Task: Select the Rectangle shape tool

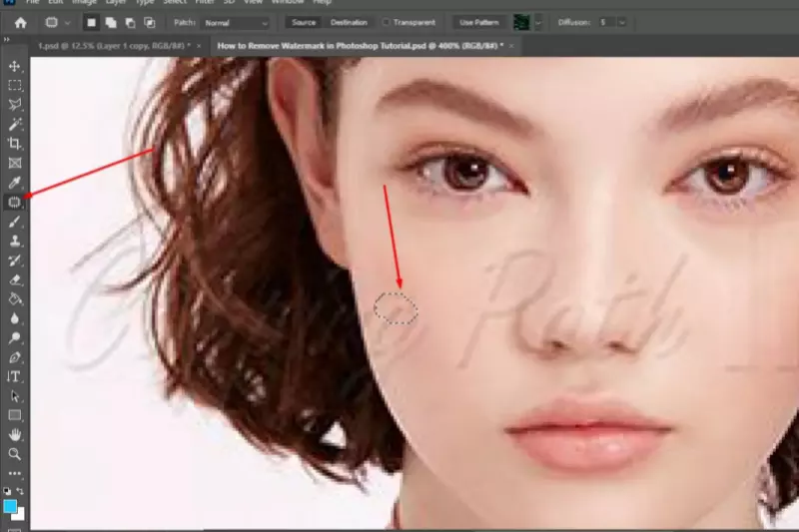Action: [14, 415]
